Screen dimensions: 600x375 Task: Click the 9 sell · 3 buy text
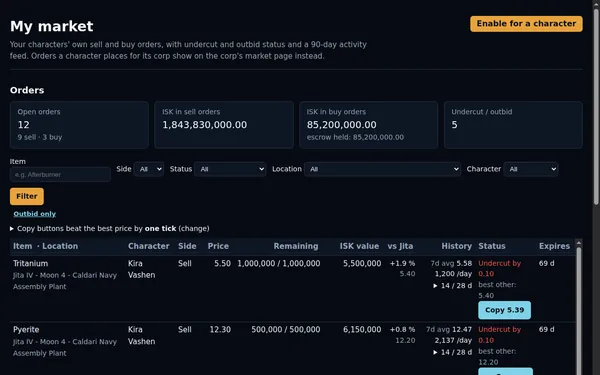40,137
